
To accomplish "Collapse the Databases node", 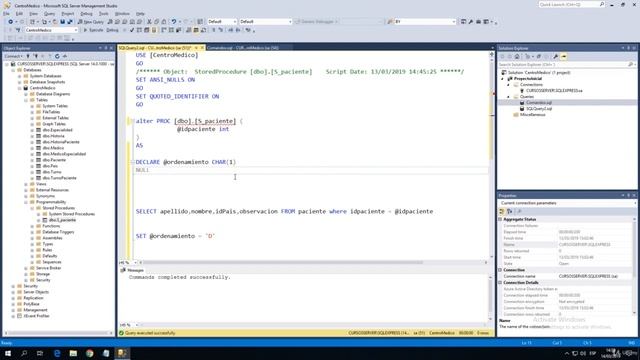I will [x=13, y=70].
